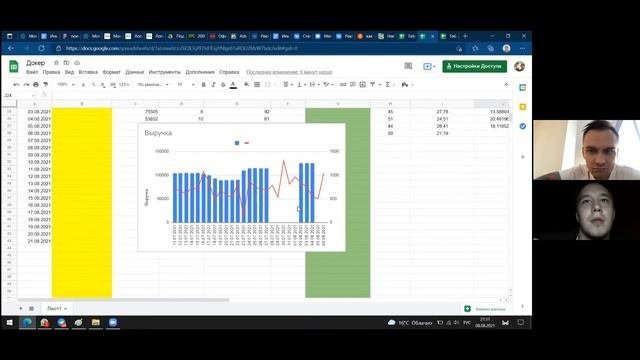Toggle bold formatting
The width and height of the screenshot is (640, 360).
click(x=203, y=84)
